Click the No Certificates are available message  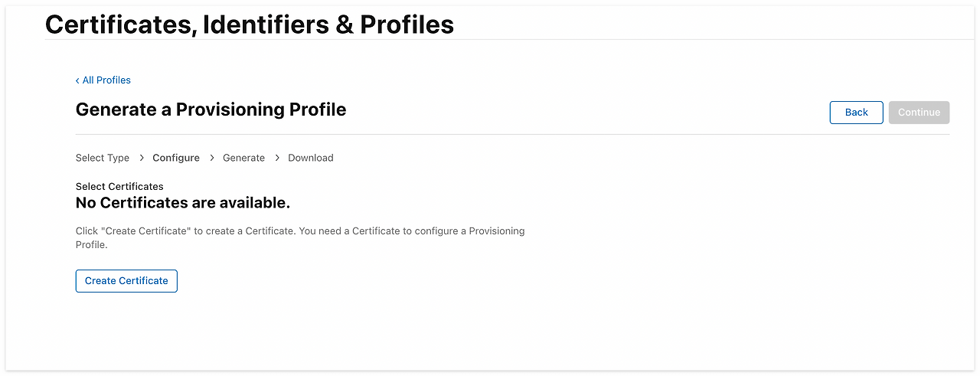[x=182, y=203]
